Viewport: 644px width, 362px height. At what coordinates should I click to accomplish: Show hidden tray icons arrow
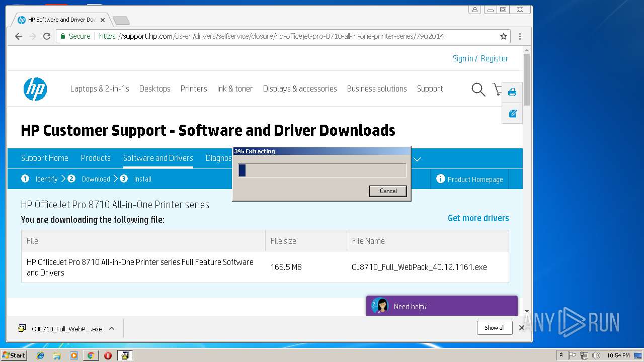(x=561, y=355)
